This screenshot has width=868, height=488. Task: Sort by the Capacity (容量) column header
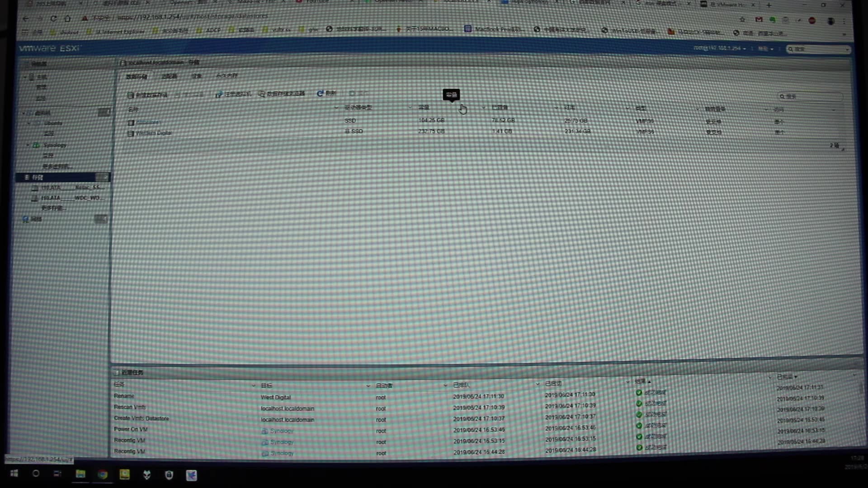coord(424,108)
